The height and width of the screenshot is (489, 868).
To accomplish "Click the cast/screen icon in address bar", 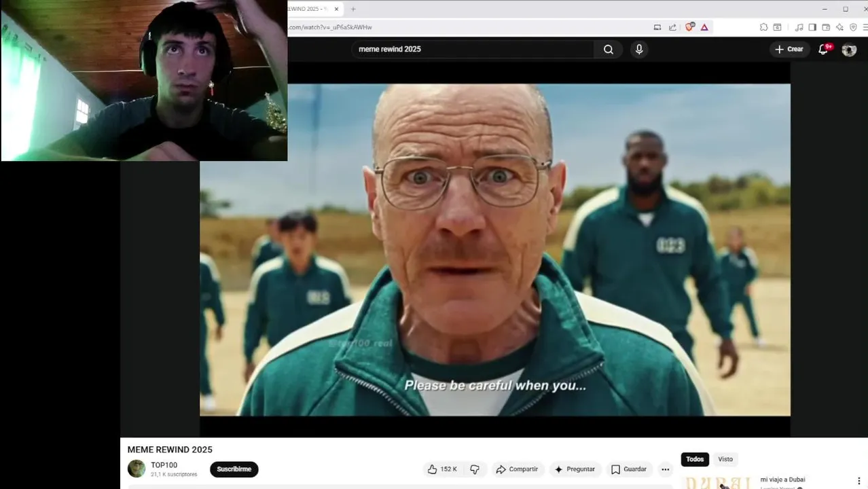I will coord(657,27).
